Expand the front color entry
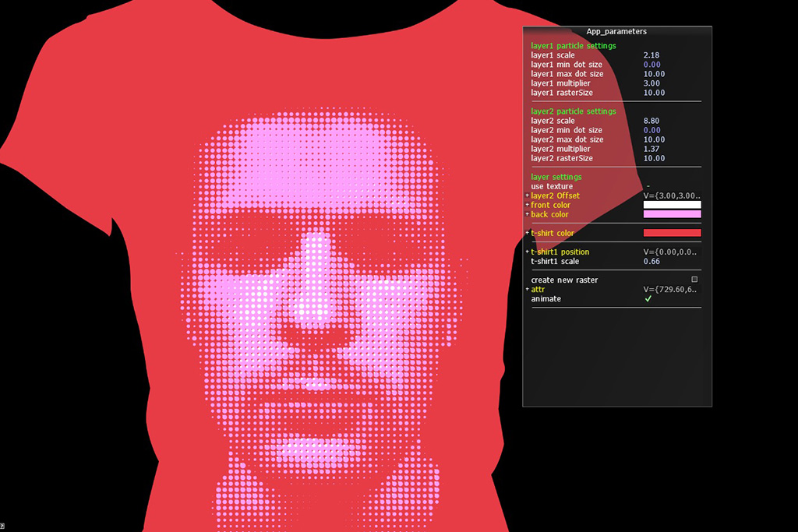Viewport: 798px width, 532px height. click(528, 206)
